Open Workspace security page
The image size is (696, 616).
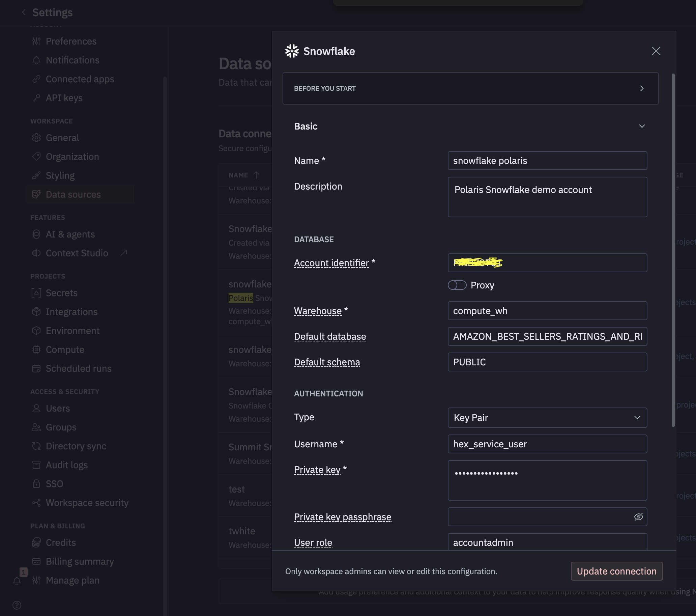pyautogui.click(x=87, y=503)
